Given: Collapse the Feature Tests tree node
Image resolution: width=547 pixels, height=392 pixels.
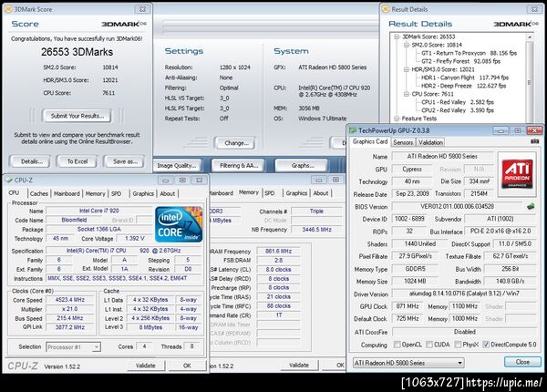Looking at the screenshot, I should click(x=397, y=119).
